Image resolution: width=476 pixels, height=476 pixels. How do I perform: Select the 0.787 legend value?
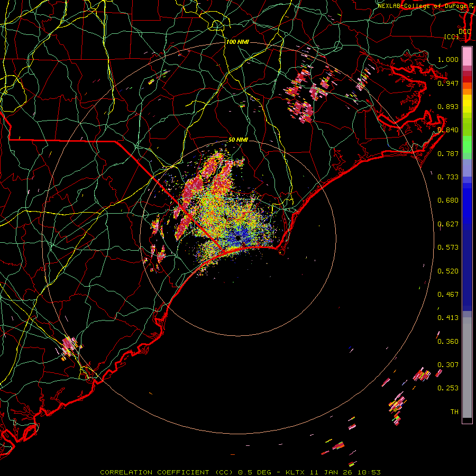click(x=448, y=153)
